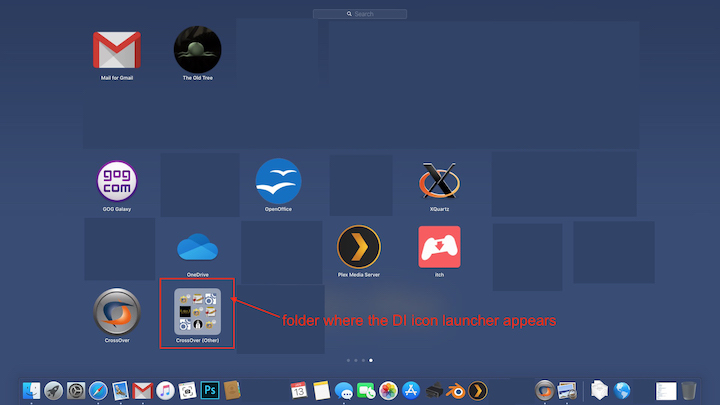Launch OneDrive from Launchpad
Screen dimensions: 720x405
197,247
